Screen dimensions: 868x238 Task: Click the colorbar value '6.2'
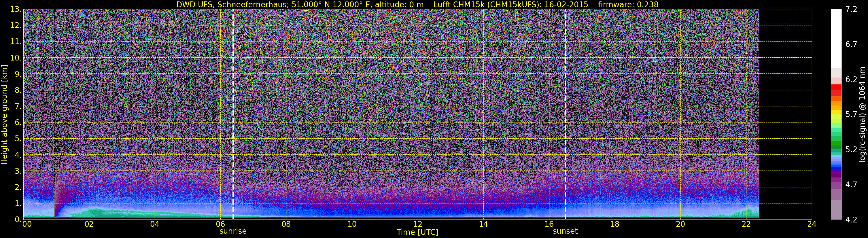(x=851, y=79)
